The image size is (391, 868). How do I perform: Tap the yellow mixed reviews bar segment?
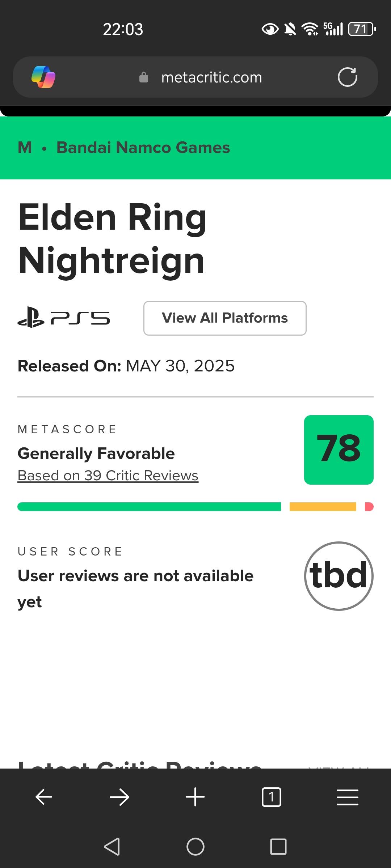click(x=323, y=507)
